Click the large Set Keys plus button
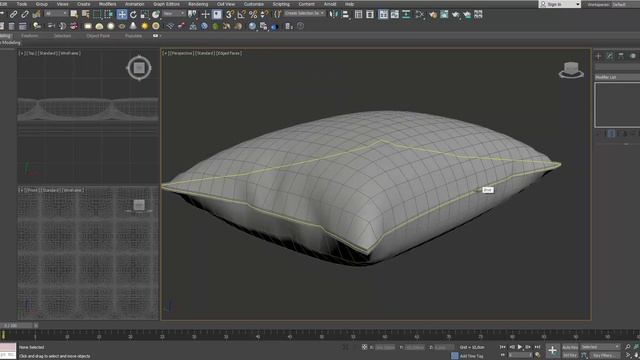640x360 pixels. (552, 350)
